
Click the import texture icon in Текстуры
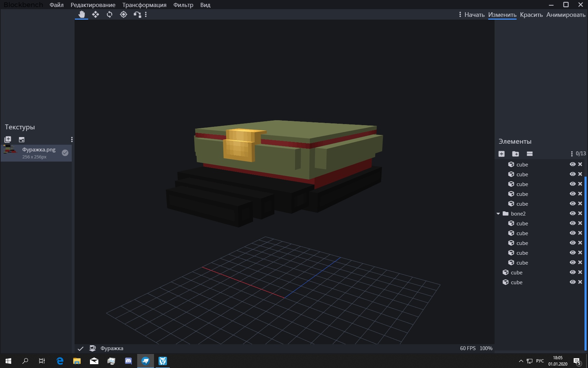[8, 139]
